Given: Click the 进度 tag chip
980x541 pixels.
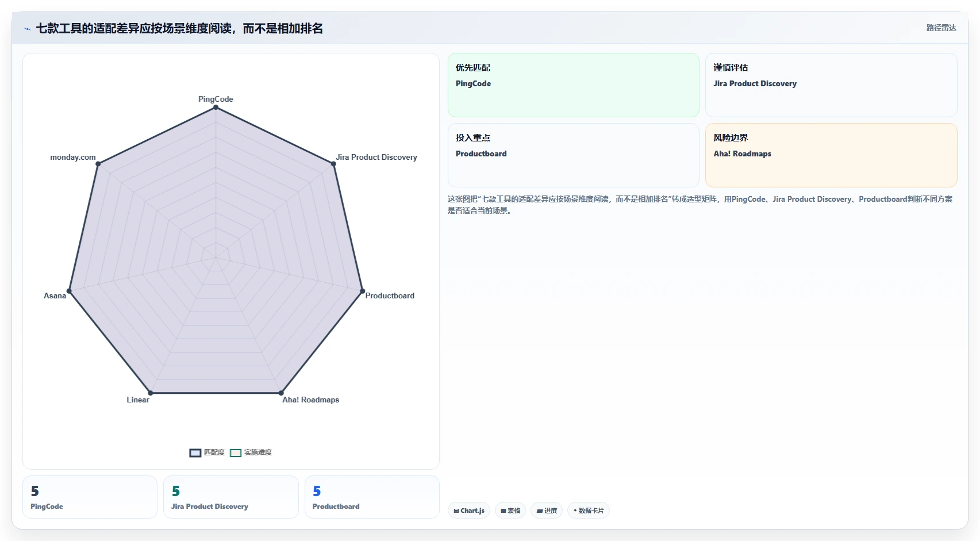Looking at the screenshot, I should point(547,511).
